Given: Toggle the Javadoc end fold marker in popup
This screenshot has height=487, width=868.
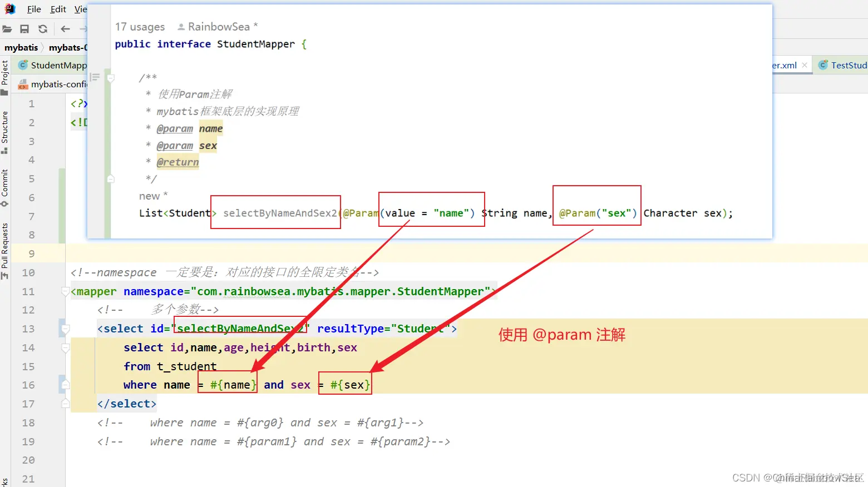Looking at the screenshot, I should [111, 179].
